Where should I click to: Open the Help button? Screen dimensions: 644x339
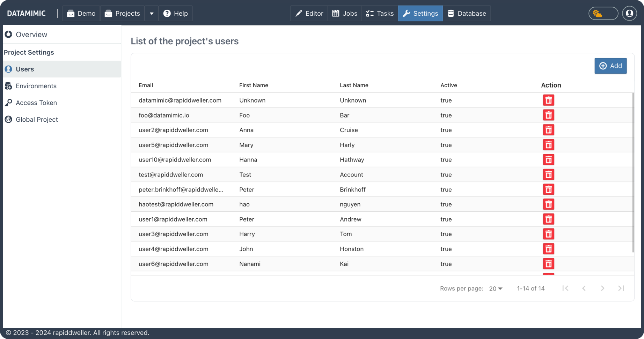tap(176, 14)
